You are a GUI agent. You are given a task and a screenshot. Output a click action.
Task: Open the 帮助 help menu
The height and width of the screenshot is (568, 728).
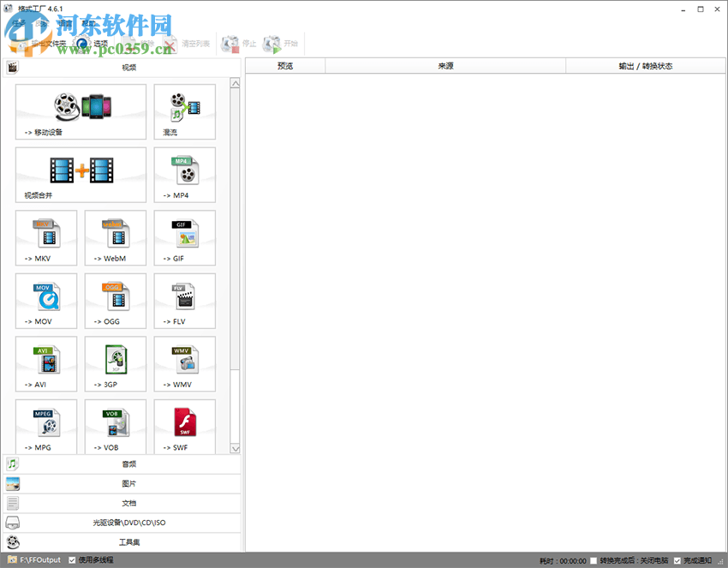click(88, 23)
